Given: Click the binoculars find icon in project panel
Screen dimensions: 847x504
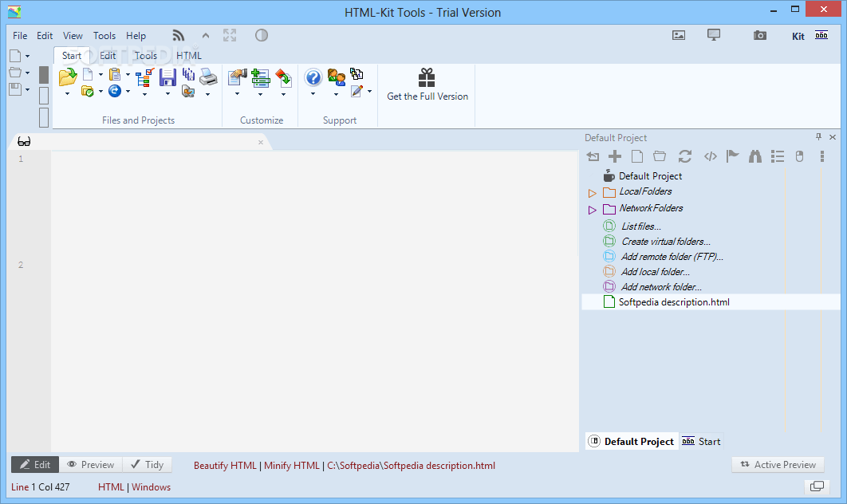Looking at the screenshot, I should (x=755, y=156).
